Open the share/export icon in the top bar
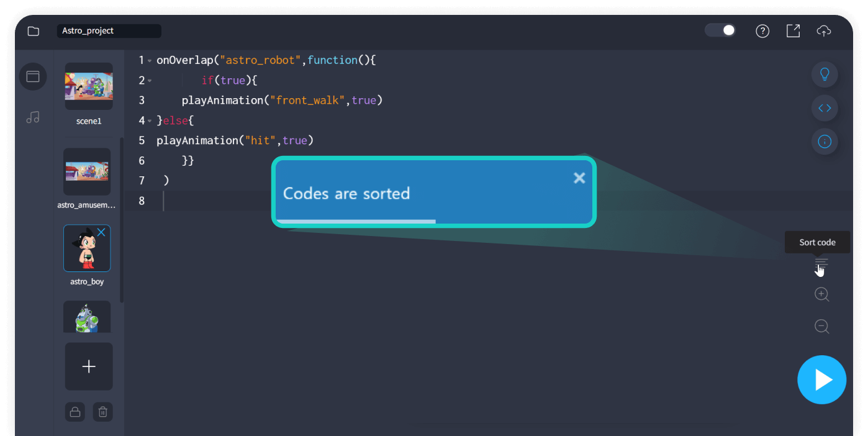This screenshot has width=868, height=436. (793, 30)
